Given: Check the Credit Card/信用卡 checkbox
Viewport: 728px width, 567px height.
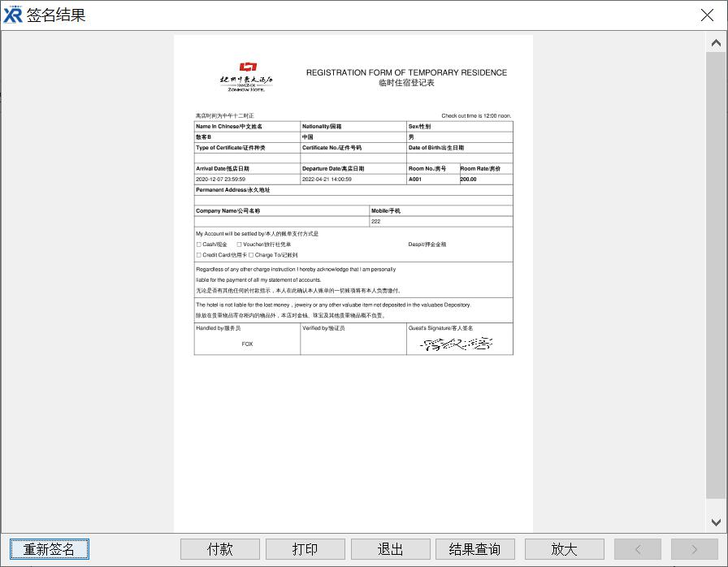Looking at the screenshot, I should click(x=199, y=255).
